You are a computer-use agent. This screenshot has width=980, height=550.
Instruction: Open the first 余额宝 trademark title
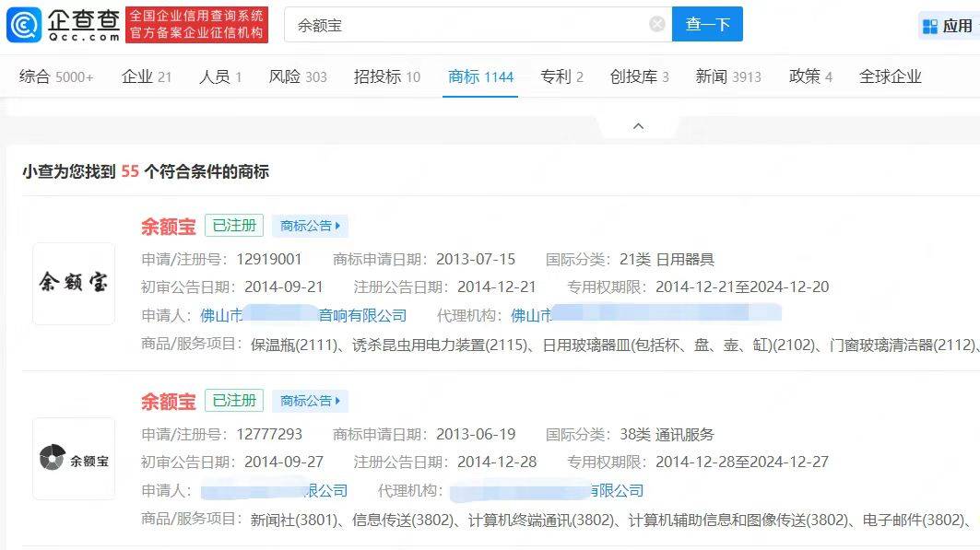point(168,226)
